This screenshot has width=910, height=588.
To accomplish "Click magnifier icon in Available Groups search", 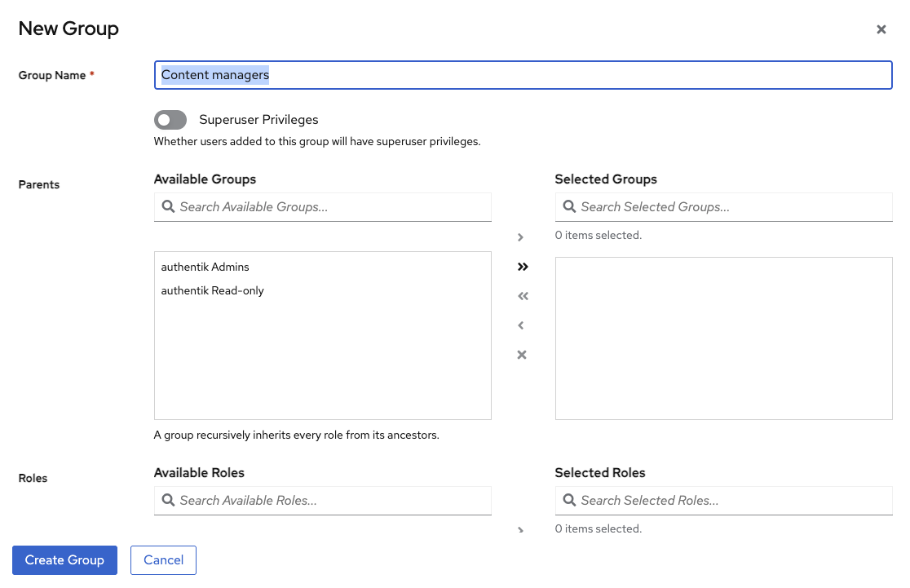I will point(169,207).
